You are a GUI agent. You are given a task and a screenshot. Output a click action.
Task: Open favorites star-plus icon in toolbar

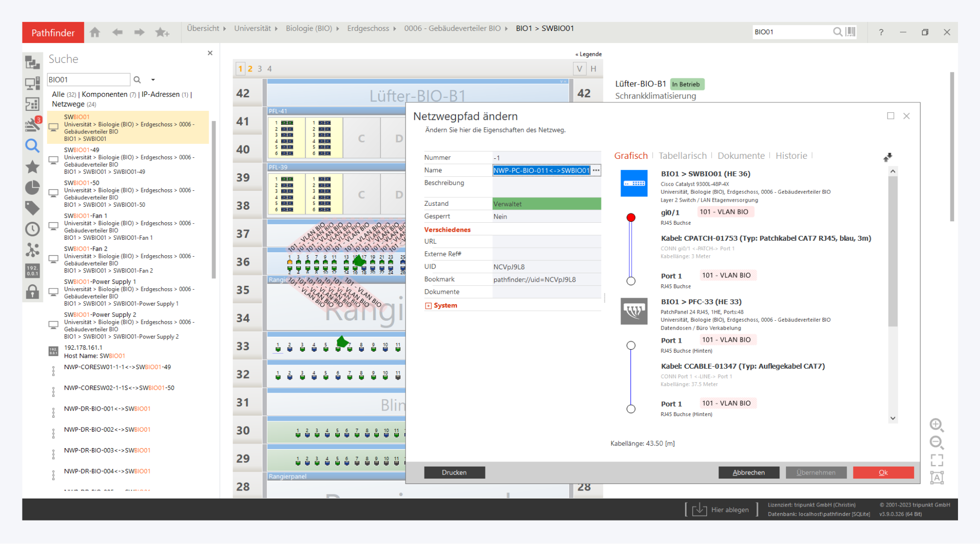161,32
